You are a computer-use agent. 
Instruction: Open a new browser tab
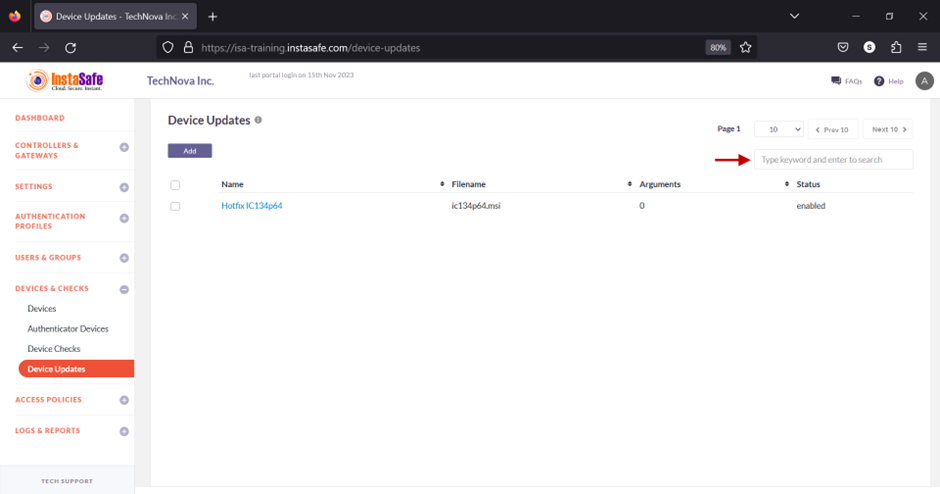[212, 16]
